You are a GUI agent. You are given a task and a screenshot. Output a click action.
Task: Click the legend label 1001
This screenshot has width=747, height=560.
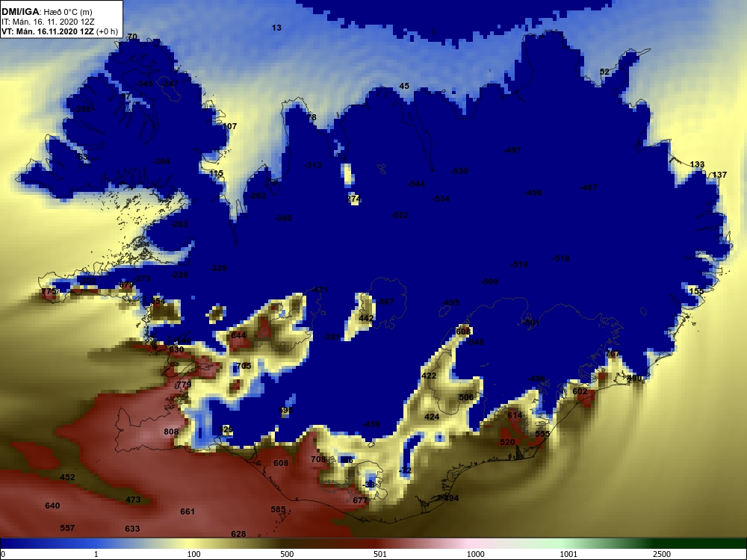tap(568, 554)
